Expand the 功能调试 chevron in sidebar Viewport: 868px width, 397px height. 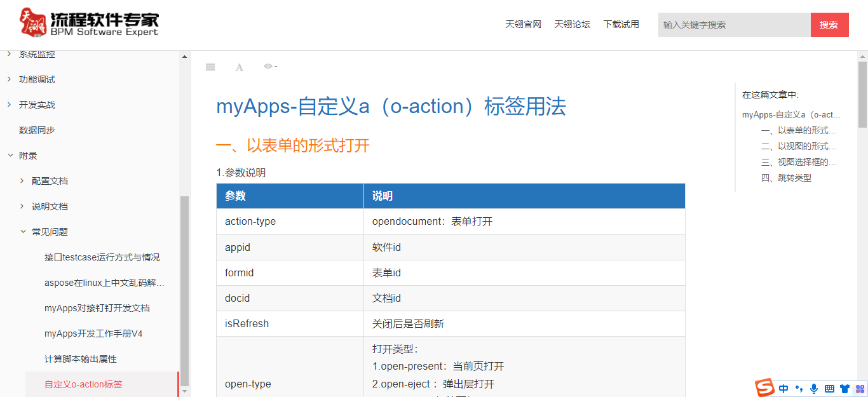[x=9, y=79]
